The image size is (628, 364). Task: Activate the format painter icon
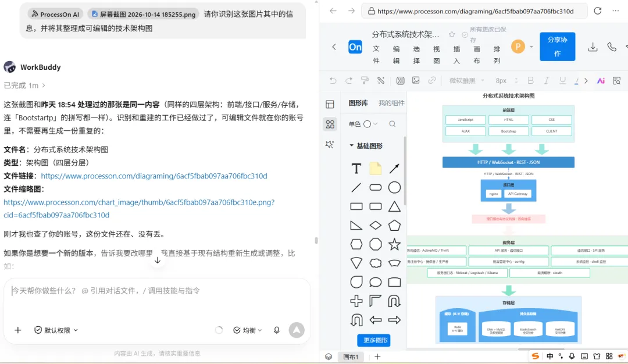coord(365,80)
